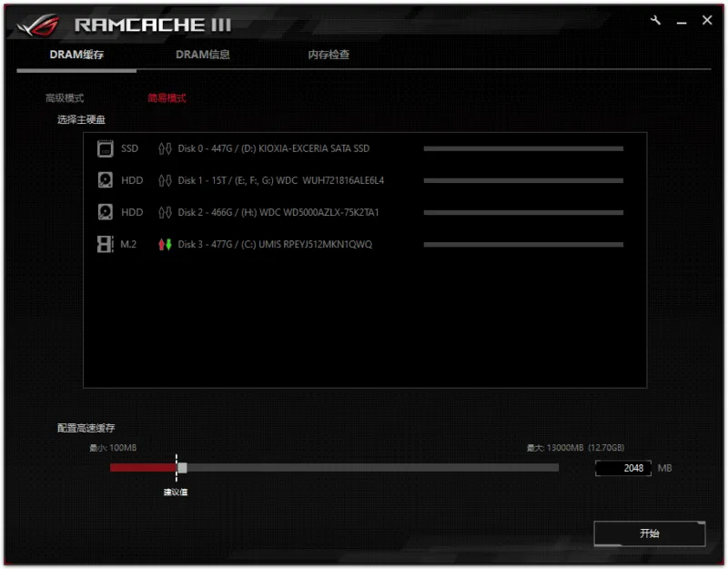This screenshot has width=728, height=569.
Task: Click the gray part of the cache size track
Action: [373, 468]
